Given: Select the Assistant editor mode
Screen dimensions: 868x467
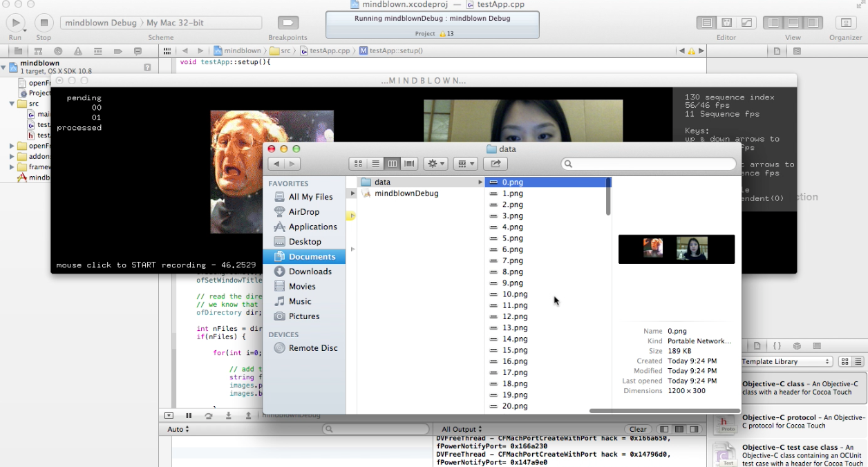Looking at the screenshot, I should [x=726, y=23].
